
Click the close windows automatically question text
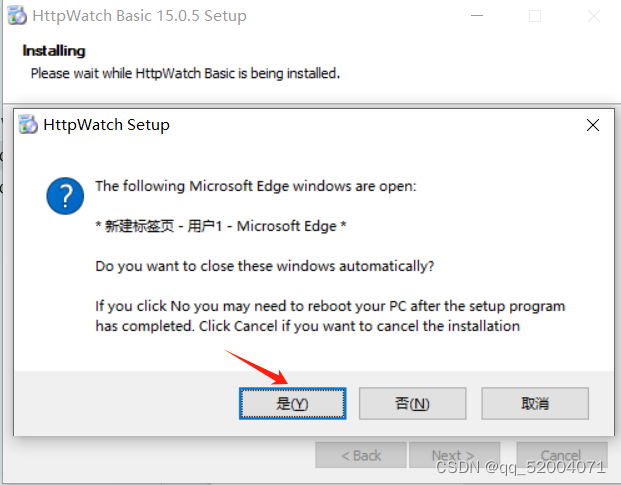pyautogui.click(x=265, y=266)
